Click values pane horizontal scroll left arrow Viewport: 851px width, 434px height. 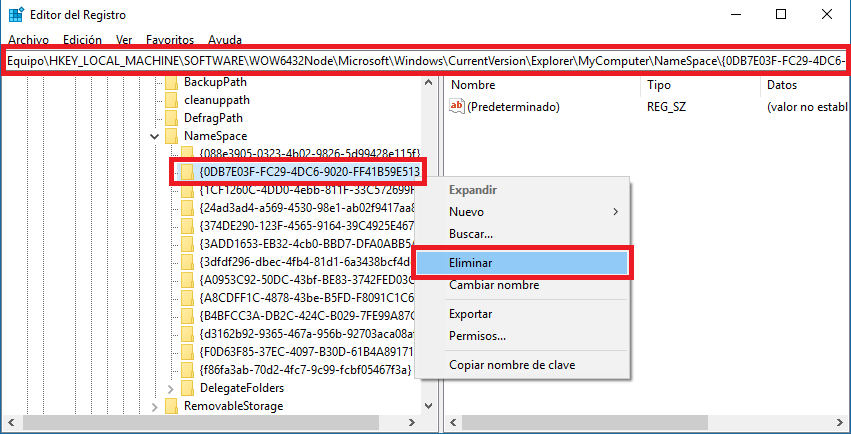[x=454, y=422]
